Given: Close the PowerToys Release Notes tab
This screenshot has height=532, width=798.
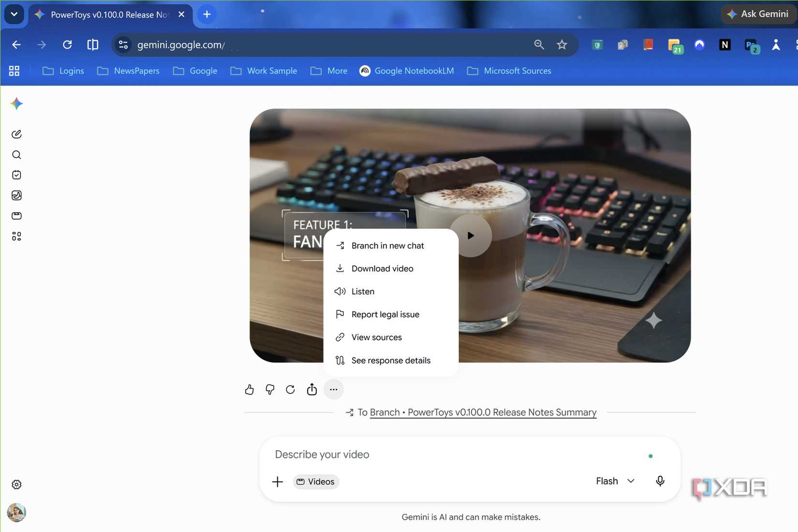Looking at the screenshot, I should 181,15.
